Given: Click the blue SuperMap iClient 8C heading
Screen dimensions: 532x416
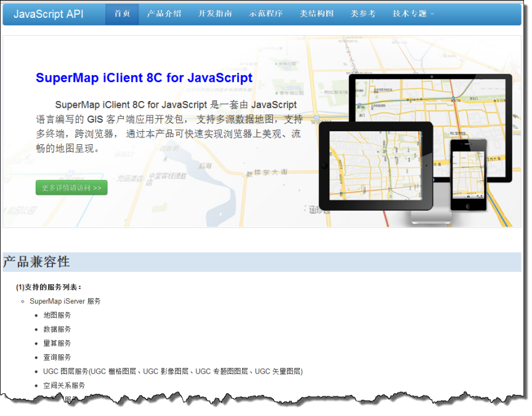Looking at the screenshot, I should tap(144, 78).
